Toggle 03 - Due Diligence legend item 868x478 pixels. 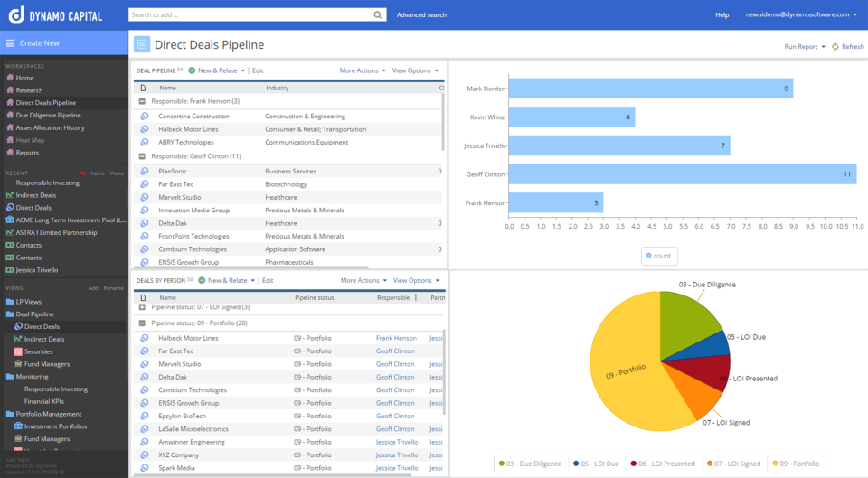click(x=530, y=464)
